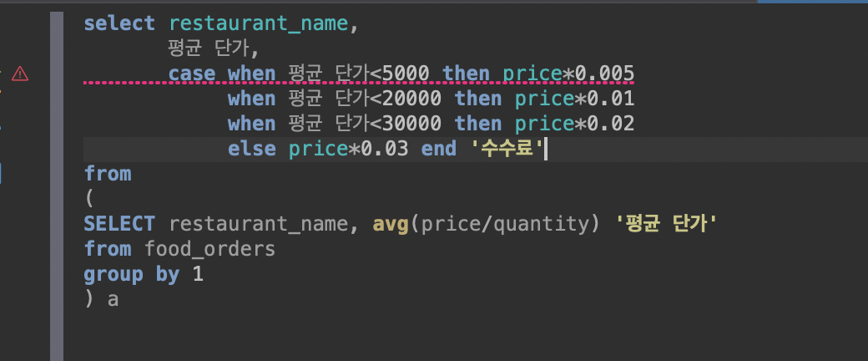Viewport: 868px width, 361px height.
Task: Click 'restaurant_name,' on the first line
Action: [265, 24]
